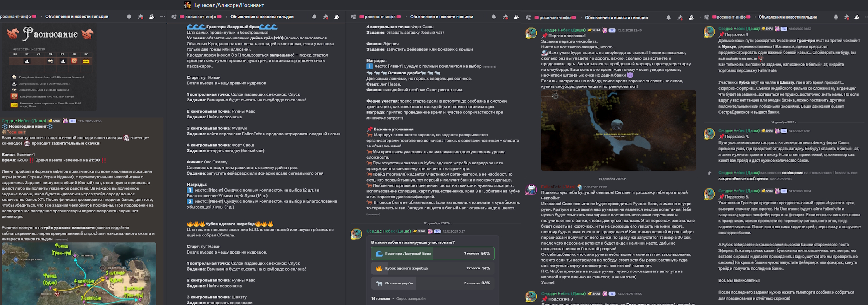This screenshot has height=305, width=868.
Task: Open the закреплённые сообщения link
Action: pyautogui.click(x=743, y=179)
